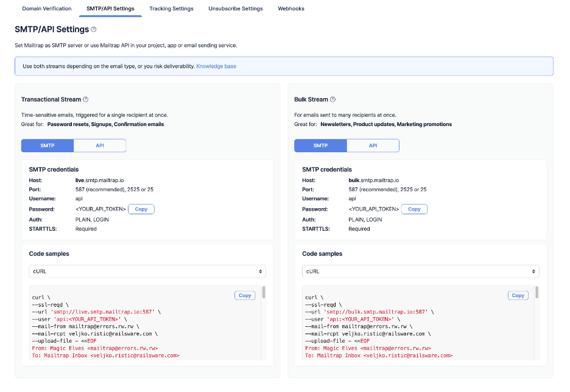The width and height of the screenshot is (570, 392).
Task: Open cURL code samples dropdown for Transactional Stream
Action: pyautogui.click(x=147, y=271)
